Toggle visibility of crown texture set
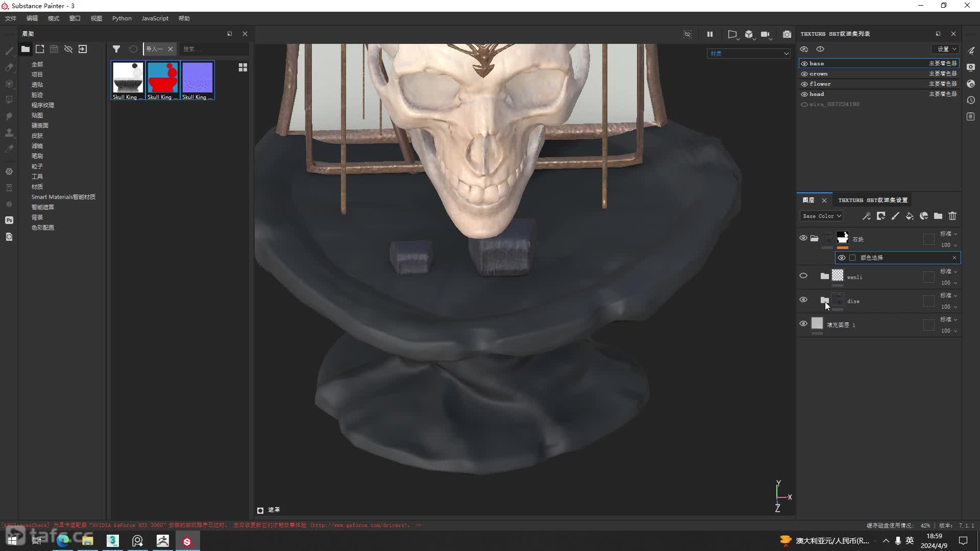The width and height of the screenshot is (980, 551). (x=804, y=74)
